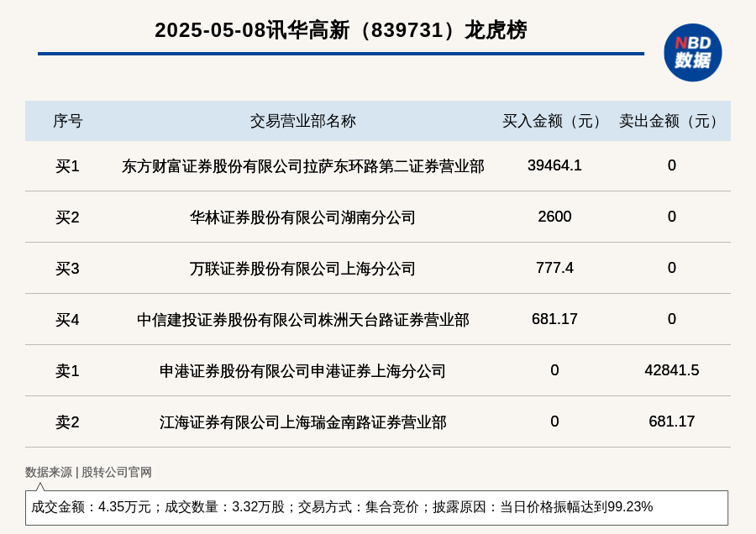The height and width of the screenshot is (534, 756).
Task: Click the sell amount 681.17 in 卖2 row
Action: click(x=672, y=421)
